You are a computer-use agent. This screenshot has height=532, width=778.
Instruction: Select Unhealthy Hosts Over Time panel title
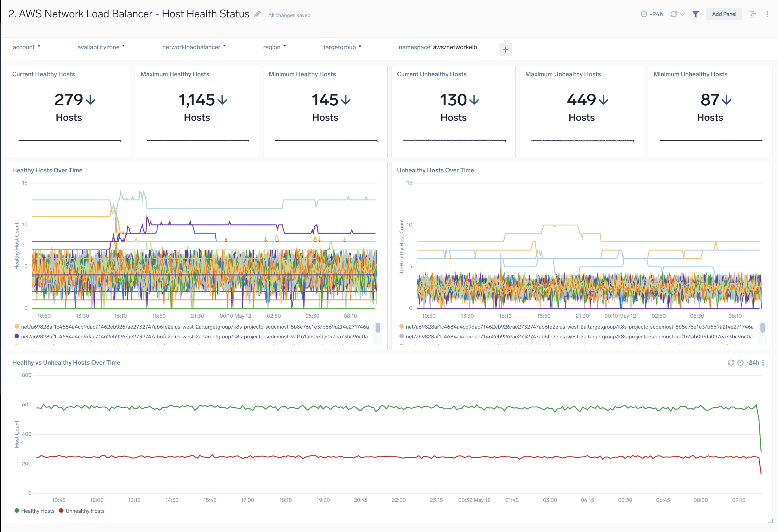click(x=435, y=170)
